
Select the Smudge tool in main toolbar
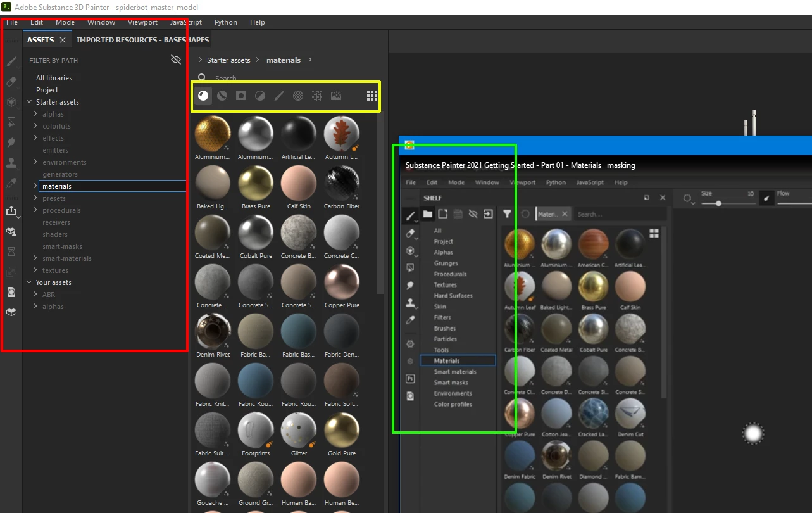pyautogui.click(x=11, y=142)
